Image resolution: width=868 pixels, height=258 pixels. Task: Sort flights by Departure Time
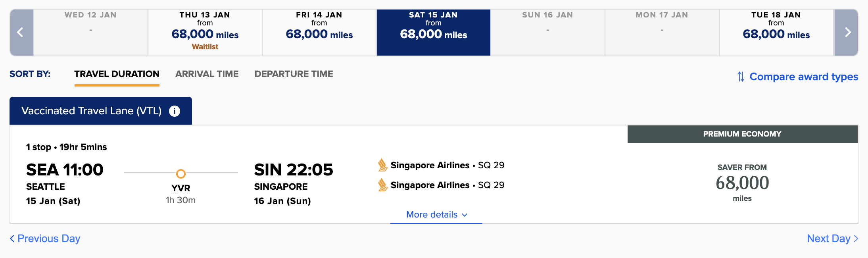click(294, 74)
